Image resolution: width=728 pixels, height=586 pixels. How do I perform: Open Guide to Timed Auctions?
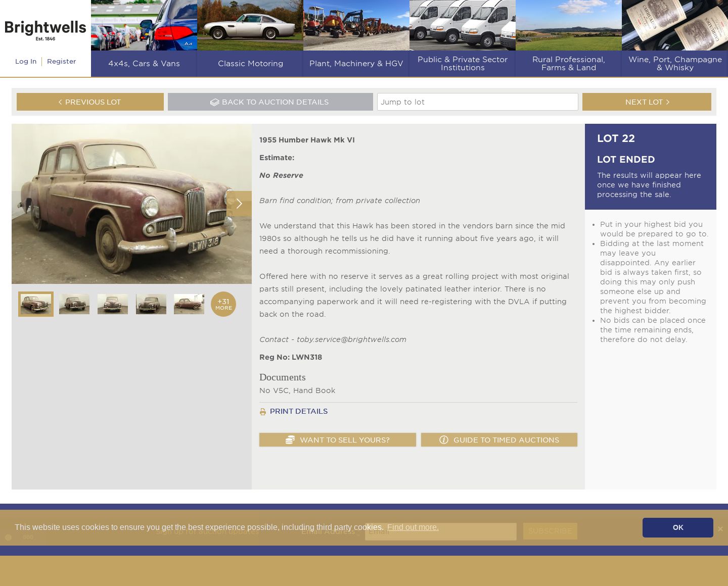[x=499, y=440]
